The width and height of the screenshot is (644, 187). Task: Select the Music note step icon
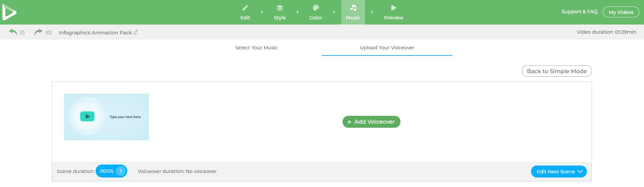click(353, 8)
